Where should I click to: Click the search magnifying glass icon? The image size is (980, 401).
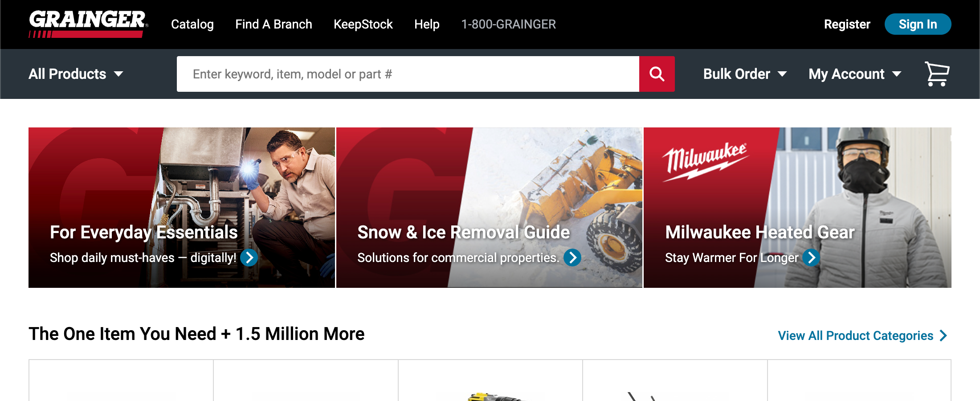tap(657, 74)
